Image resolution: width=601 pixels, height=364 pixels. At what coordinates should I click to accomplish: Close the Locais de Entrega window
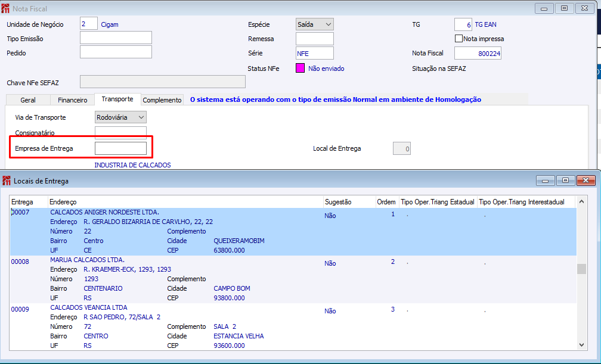tap(585, 181)
